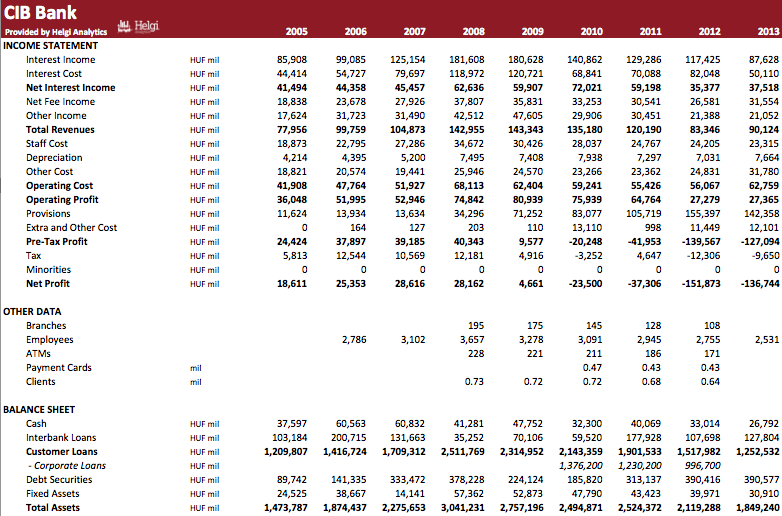782x516 pixels.
Task: Click the Interbank Loans row label
Action: (x=61, y=438)
